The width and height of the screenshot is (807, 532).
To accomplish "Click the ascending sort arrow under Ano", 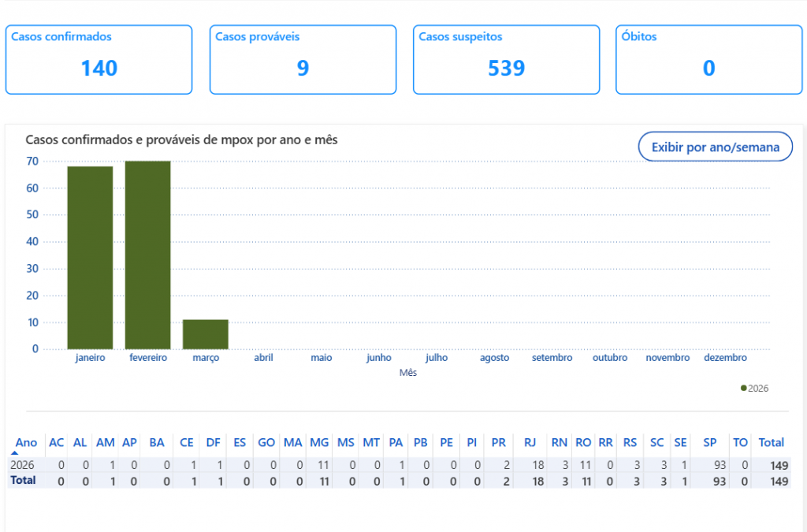I will [14, 452].
